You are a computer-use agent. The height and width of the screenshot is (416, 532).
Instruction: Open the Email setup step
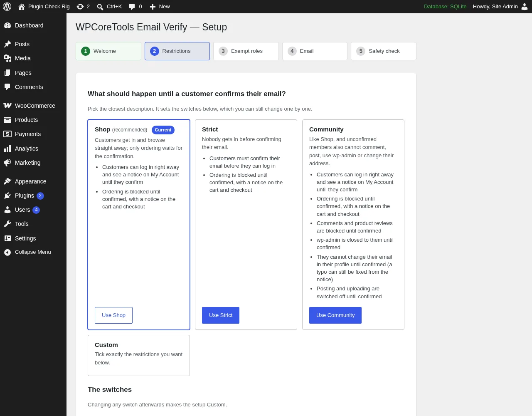pos(315,51)
